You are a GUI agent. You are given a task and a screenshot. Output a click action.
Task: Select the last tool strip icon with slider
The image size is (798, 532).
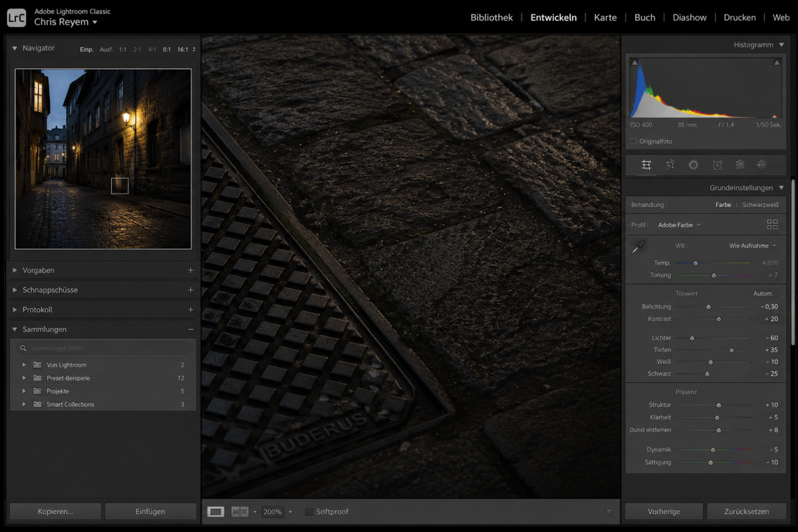[x=762, y=165]
